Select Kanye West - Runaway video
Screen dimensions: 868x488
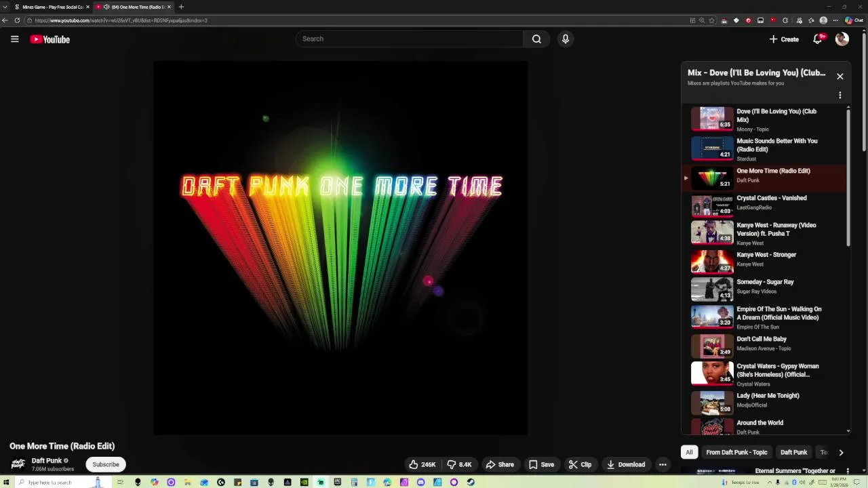tap(764, 233)
